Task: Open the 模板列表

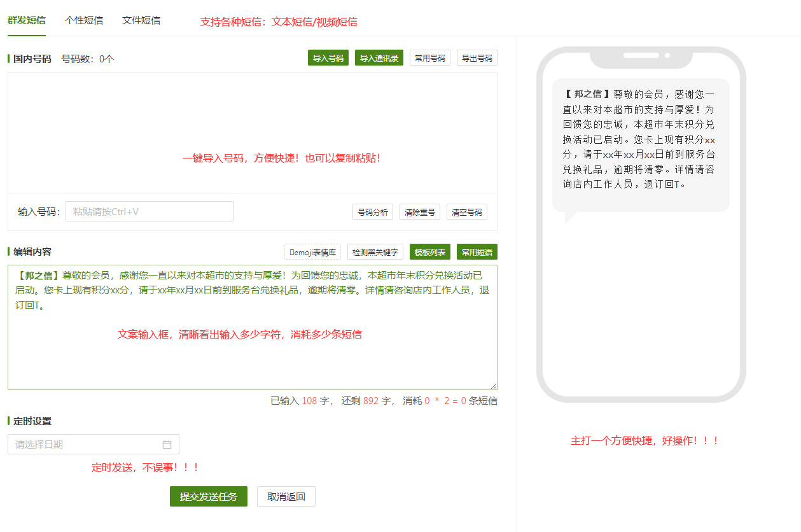Action: [x=430, y=252]
